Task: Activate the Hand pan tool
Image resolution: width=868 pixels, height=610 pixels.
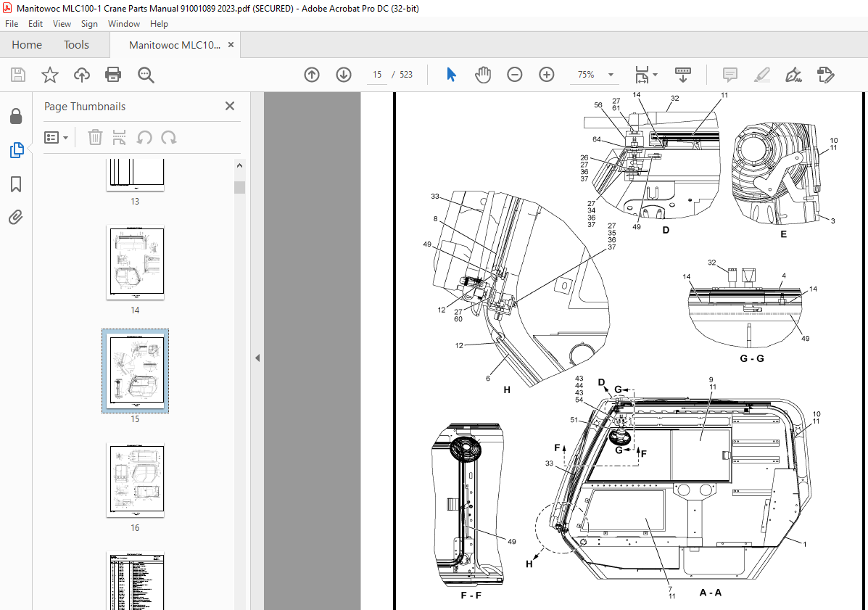Action: pos(483,75)
